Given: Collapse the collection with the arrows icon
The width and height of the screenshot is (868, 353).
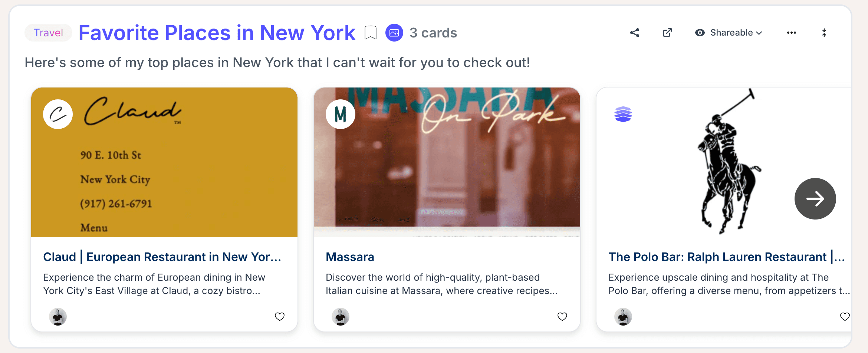Looking at the screenshot, I should coord(824,33).
